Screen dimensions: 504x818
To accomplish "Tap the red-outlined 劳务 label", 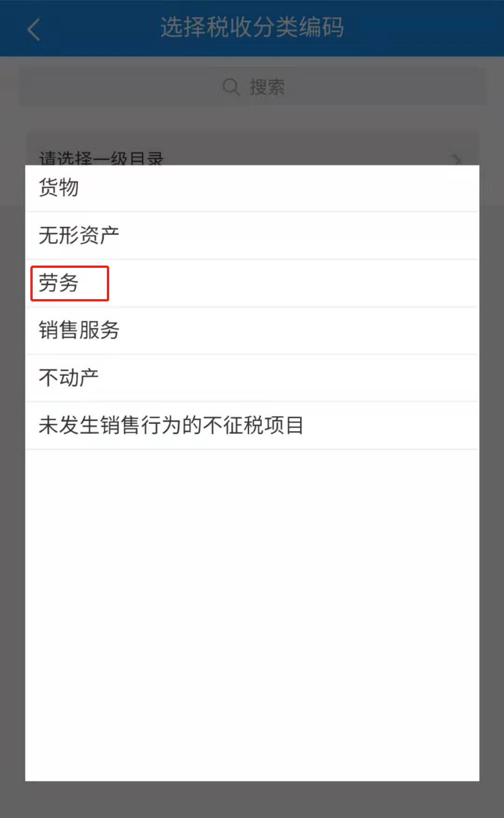I will (x=58, y=283).
